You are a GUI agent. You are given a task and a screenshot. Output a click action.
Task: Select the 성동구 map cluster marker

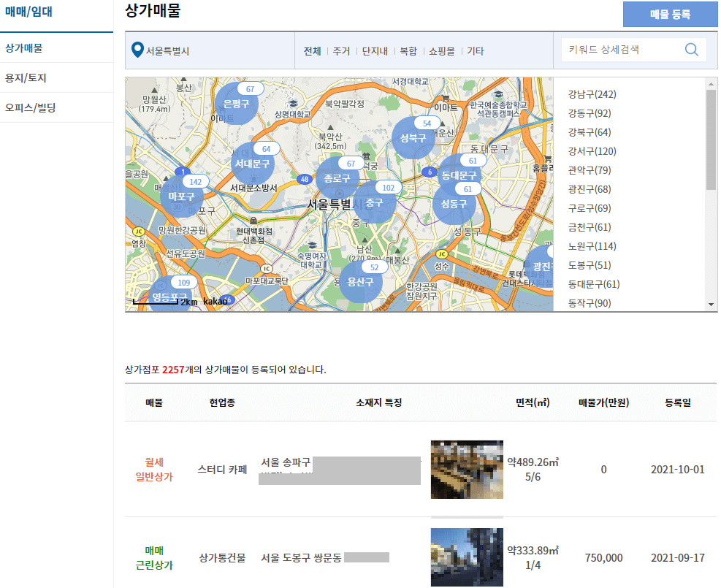click(454, 203)
